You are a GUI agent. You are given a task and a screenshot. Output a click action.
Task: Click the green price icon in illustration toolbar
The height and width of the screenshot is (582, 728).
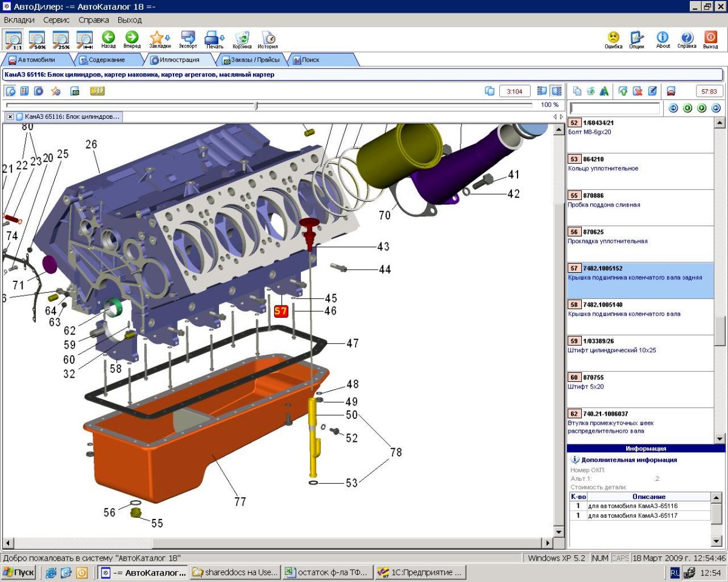tap(75, 92)
